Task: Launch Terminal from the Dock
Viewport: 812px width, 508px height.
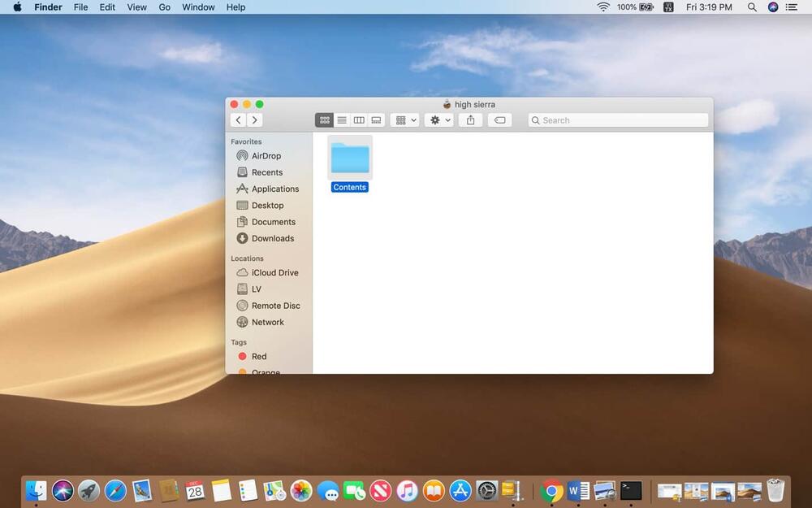Action: [x=631, y=490]
